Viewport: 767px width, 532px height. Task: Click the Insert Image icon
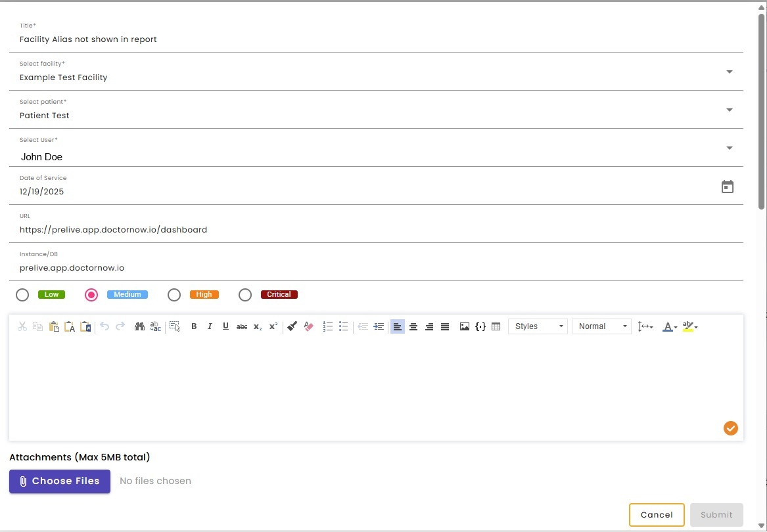[465, 326]
